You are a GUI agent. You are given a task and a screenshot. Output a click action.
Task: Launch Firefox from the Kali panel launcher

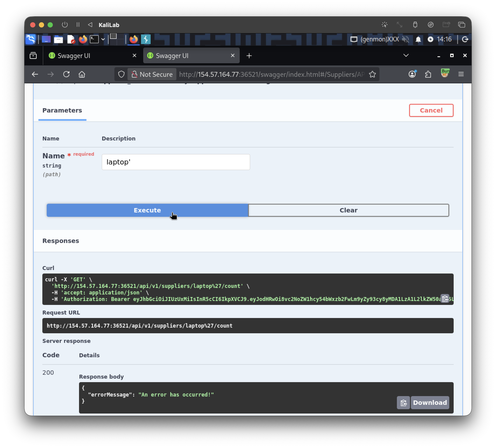pos(83,39)
